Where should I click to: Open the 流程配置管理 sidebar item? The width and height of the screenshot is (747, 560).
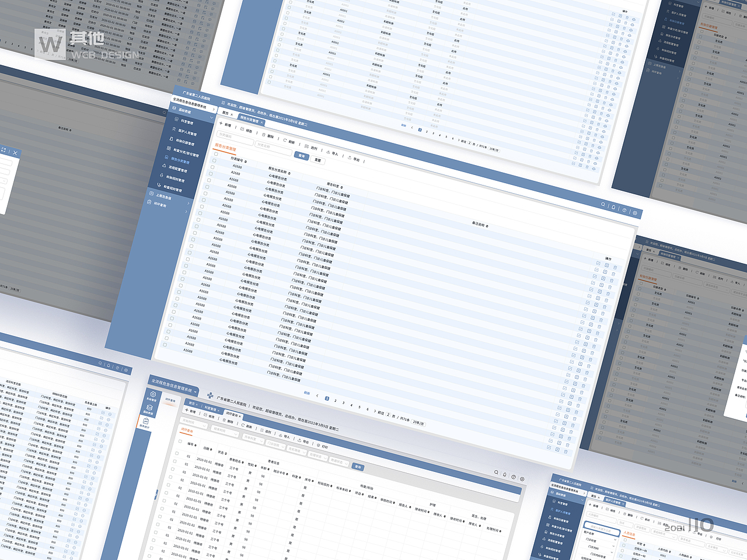174,169
